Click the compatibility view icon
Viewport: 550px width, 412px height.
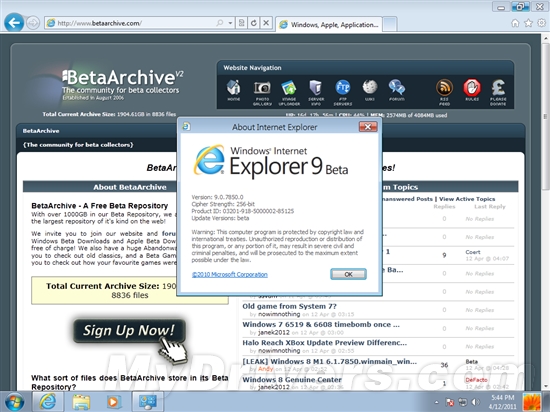point(241,23)
